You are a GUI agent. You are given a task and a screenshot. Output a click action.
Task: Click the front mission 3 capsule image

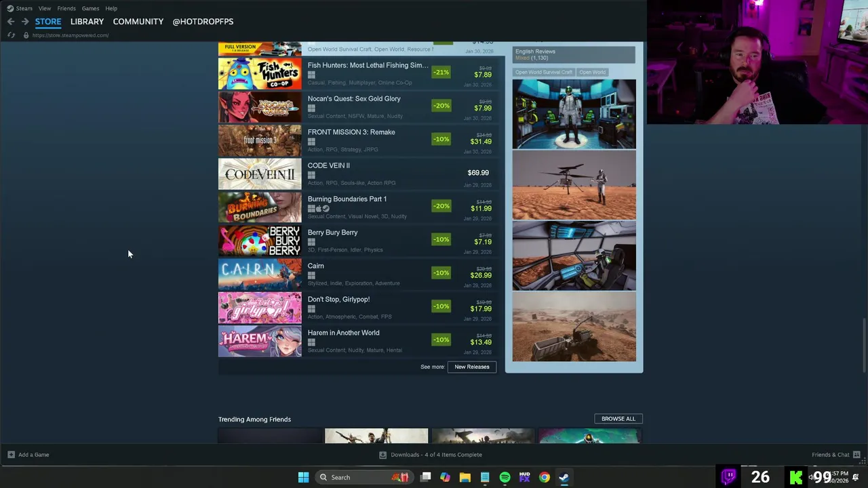pyautogui.click(x=260, y=141)
